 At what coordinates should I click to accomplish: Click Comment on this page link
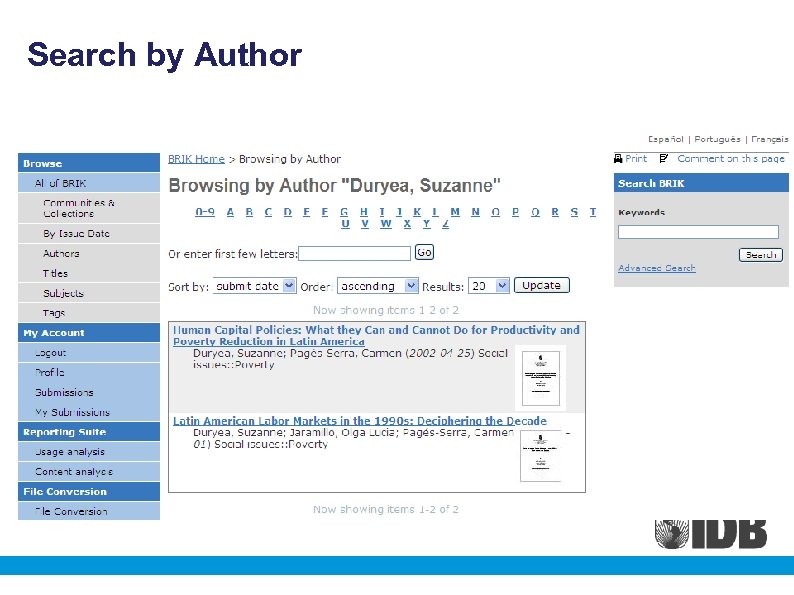tap(731, 159)
